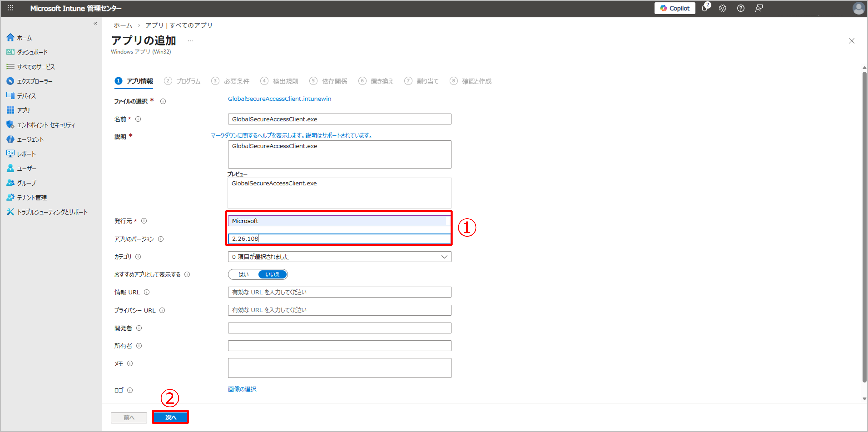Switch to the プログラム step tab

(188, 81)
